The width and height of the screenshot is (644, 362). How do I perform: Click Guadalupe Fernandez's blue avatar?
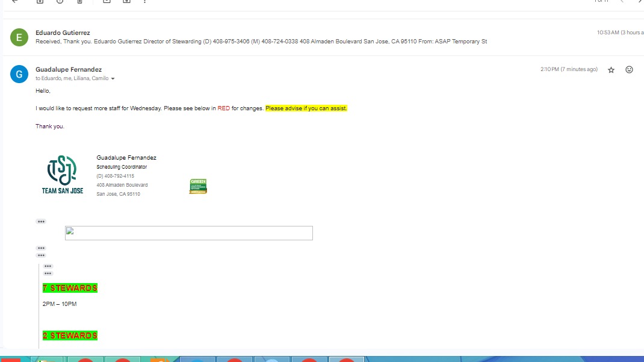[x=19, y=74]
